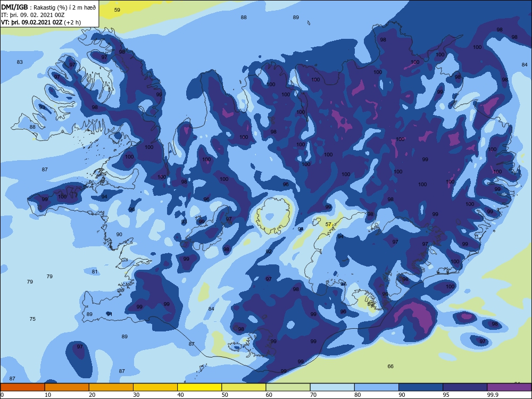
Task: Click the purple above-99.9 legend swatch
Action: point(509,387)
